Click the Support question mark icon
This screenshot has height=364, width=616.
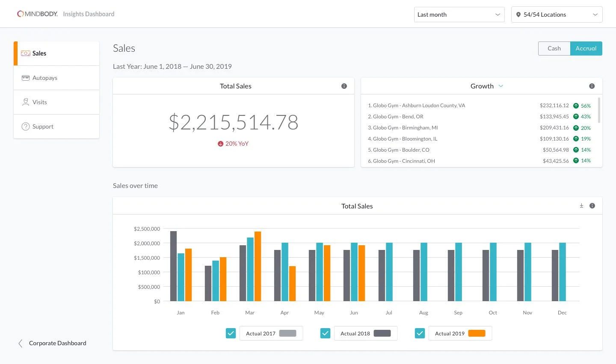tap(26, 126)
